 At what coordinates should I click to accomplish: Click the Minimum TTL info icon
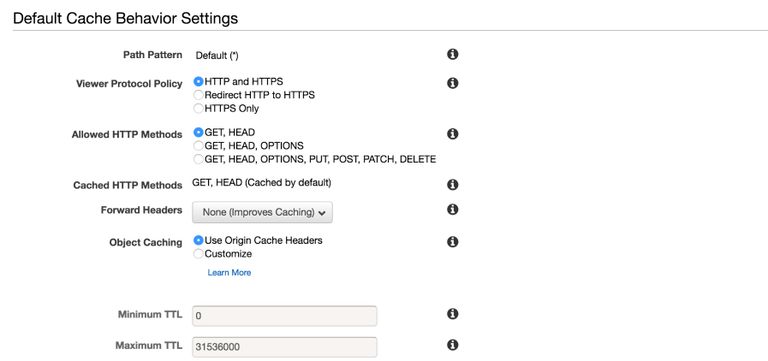(x=453, y=314)
